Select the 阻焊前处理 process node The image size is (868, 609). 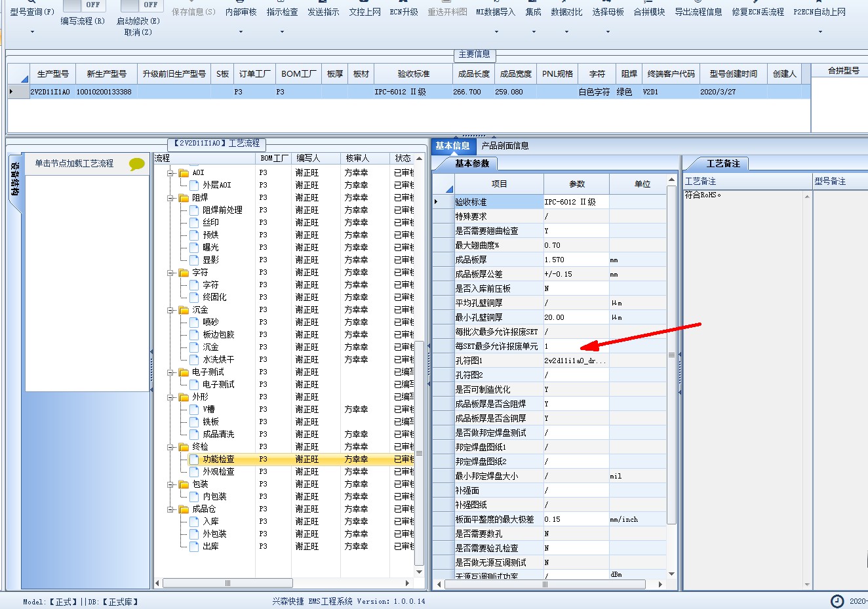pyautogui.click(x=222, y=210)
